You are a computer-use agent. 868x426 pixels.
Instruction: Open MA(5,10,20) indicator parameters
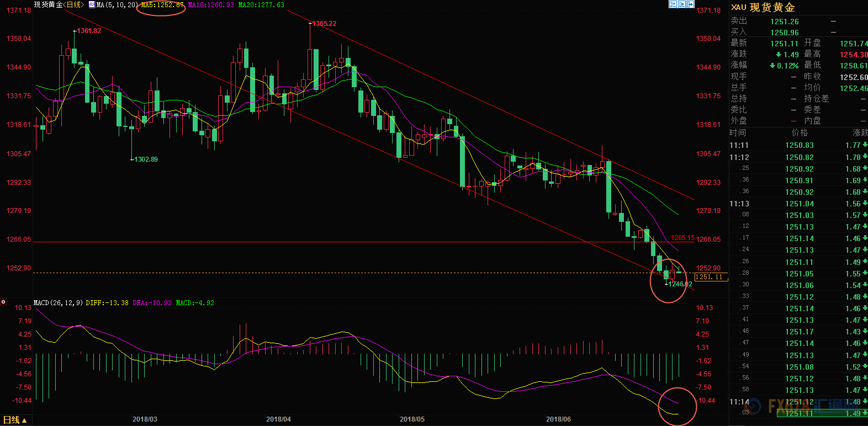point(117,5)
